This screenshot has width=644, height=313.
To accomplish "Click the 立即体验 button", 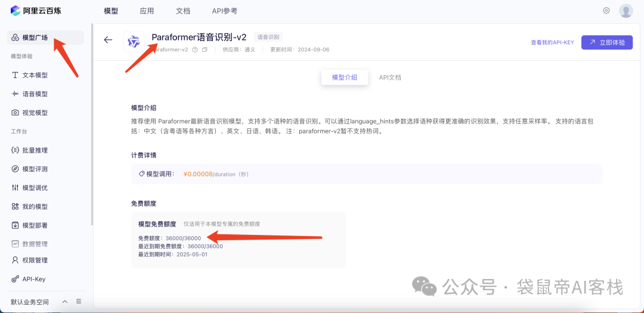I will [607, 42].
